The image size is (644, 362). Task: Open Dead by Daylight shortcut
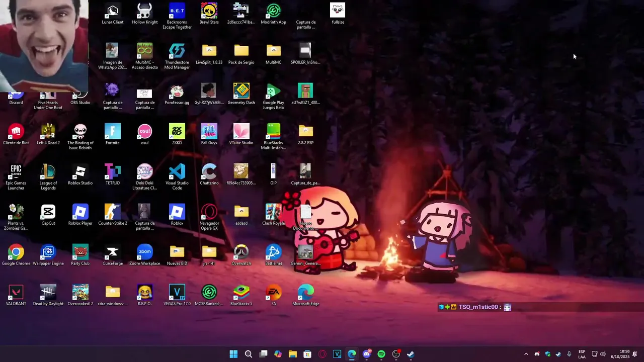(48, 296)
